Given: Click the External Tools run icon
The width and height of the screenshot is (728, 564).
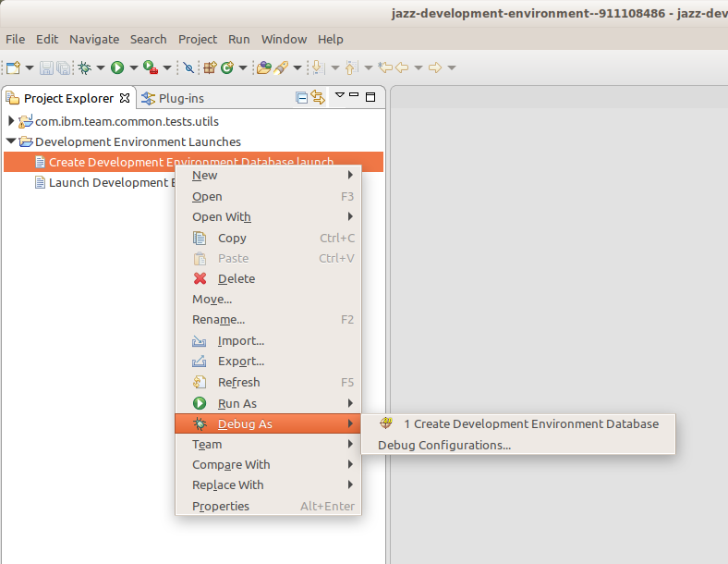Looking at the screenshot, I should (151, 67).
